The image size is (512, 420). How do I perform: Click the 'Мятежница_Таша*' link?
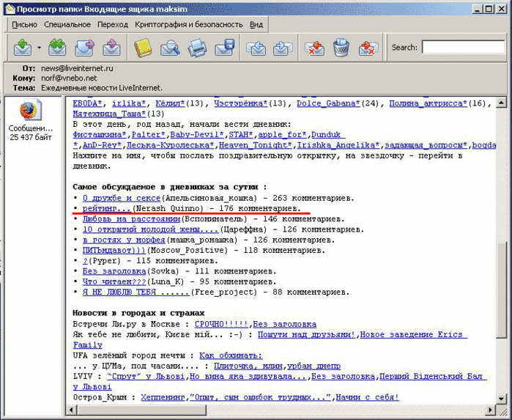click(109, 114)
